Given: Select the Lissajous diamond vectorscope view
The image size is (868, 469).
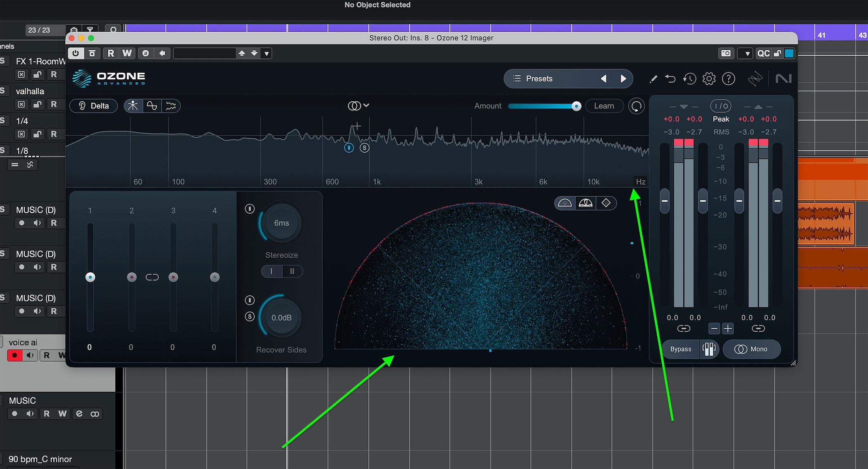Looking at the screenshot, I should [606, 203].
